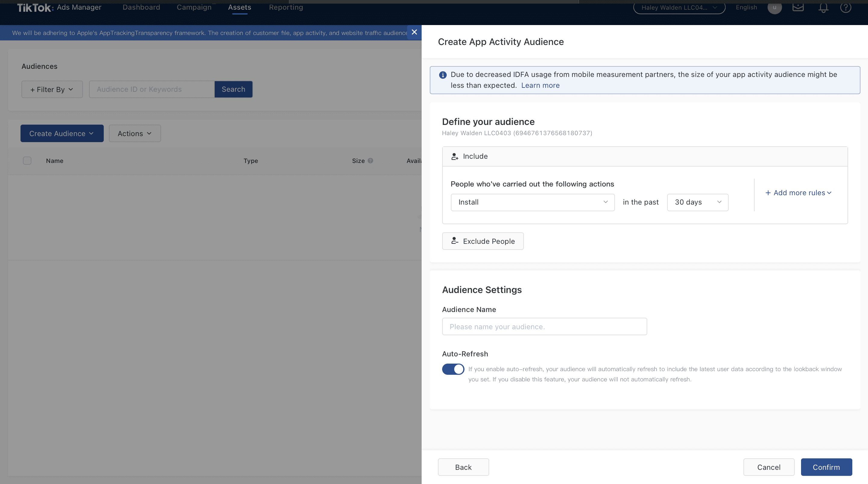Click the user avatar icon
Screen dimensions: 868x484
(x=774, y=8)
